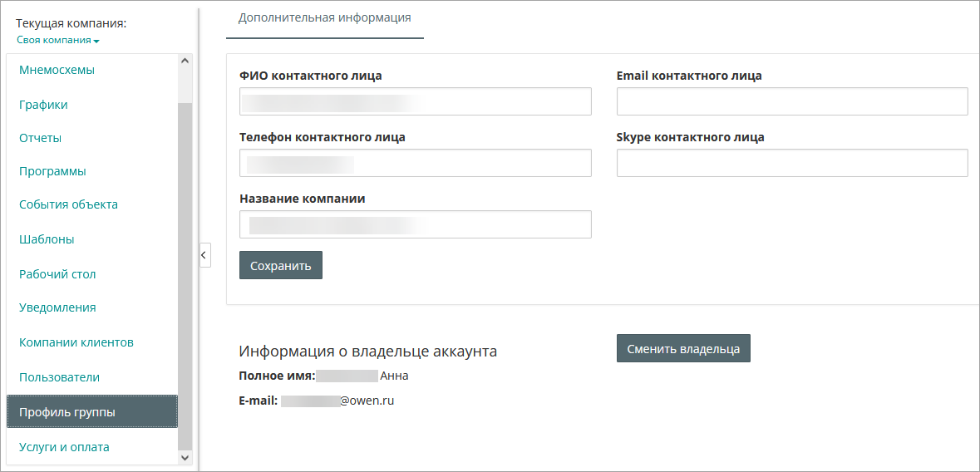Open События объекта page
Image resolution: width=980 pixels, height=472 pixels.
68,204
